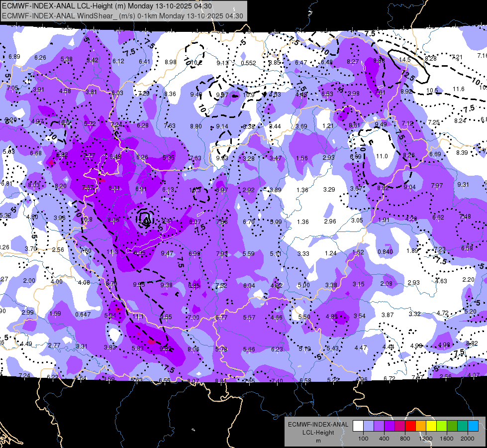Click the wind shear value 9.47
This screenshot has width=487, height=448.
167,253
